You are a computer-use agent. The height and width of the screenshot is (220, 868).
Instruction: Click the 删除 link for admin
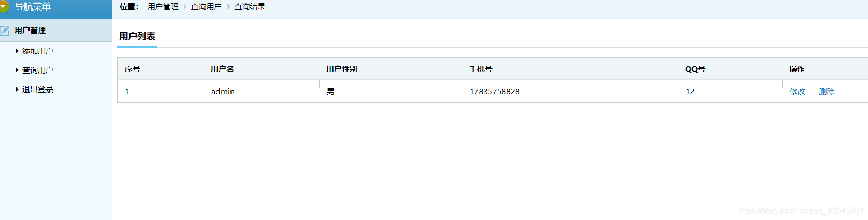(827, 91)
